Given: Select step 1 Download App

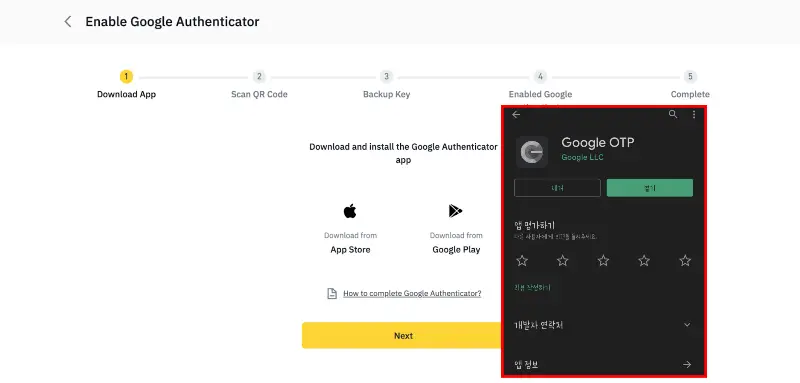Looking at the screenshot, I should pos(127,85).
